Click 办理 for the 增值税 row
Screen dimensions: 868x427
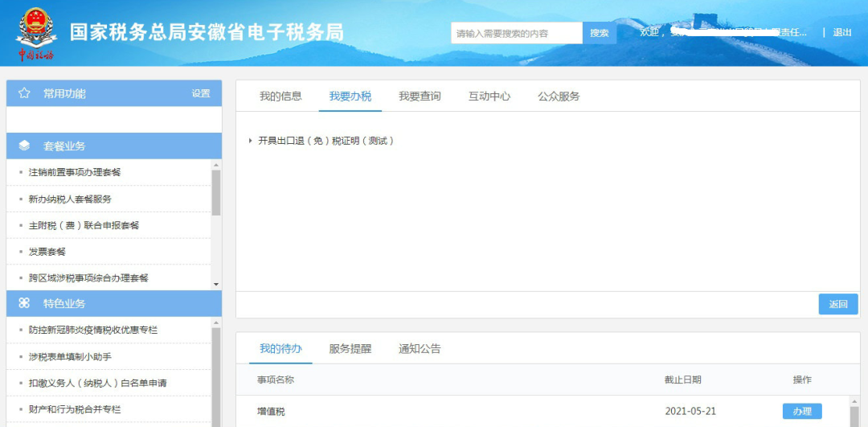(802, 412)
